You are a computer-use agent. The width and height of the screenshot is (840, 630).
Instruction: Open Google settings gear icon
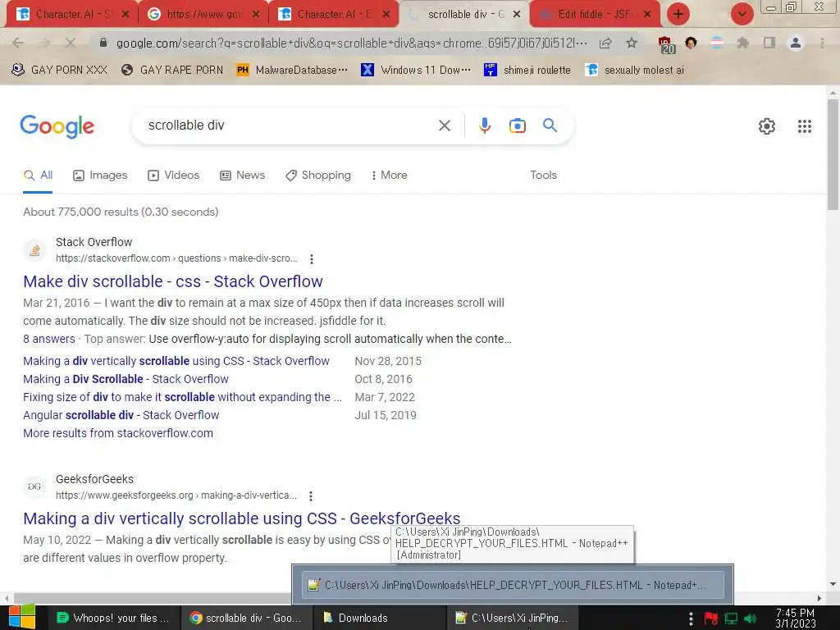click(x=767, y=126)
